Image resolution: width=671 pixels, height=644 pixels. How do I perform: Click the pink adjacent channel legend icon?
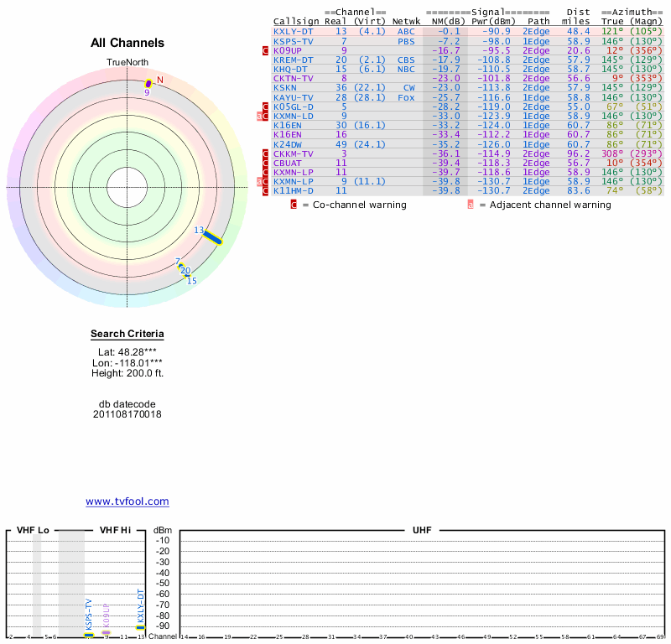471,205
